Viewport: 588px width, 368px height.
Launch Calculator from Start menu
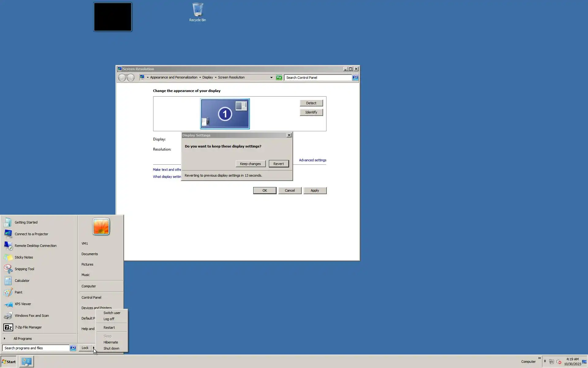coord(22,281)
